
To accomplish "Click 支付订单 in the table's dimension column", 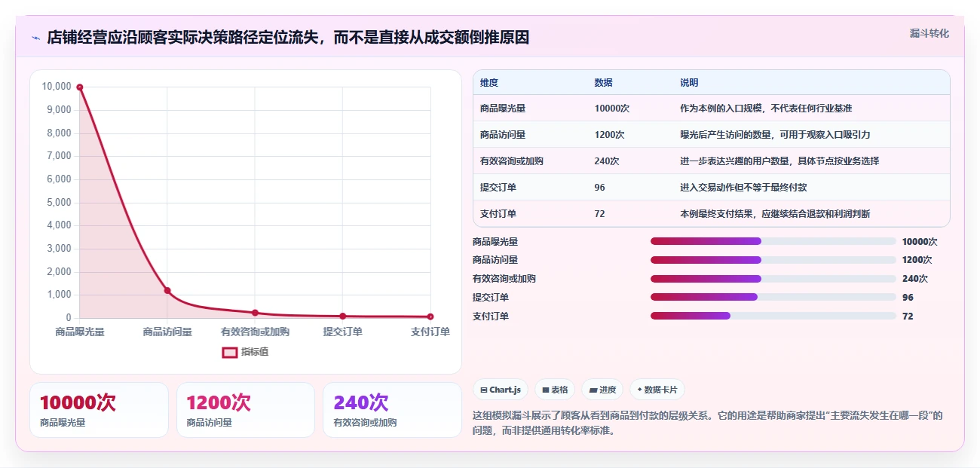I will pos(498,214).
